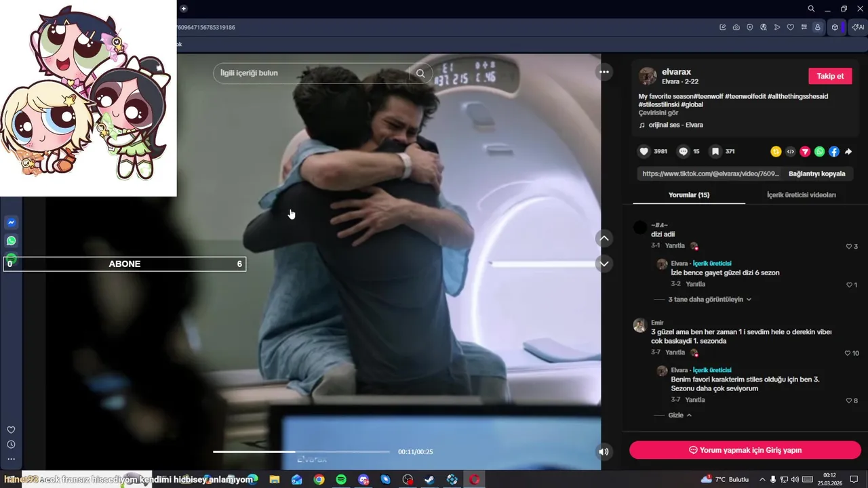Screen dimensions: 868x488
Task: Open a new browser tab with plus button
Action: click(x=183, y=9)
